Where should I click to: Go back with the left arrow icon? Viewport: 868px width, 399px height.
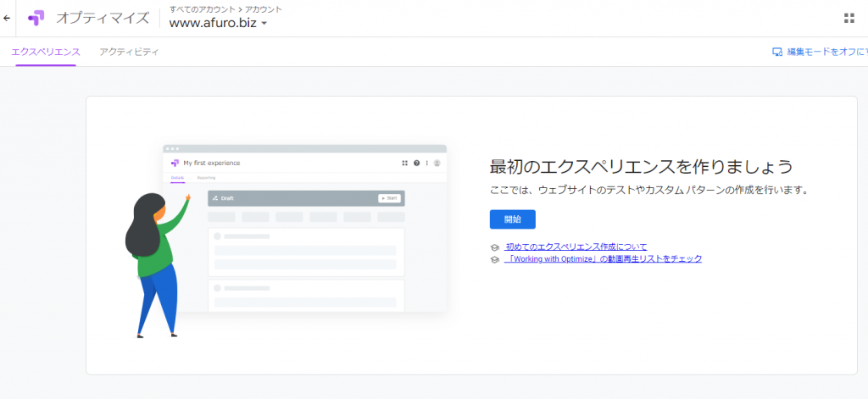pos(7,18)
